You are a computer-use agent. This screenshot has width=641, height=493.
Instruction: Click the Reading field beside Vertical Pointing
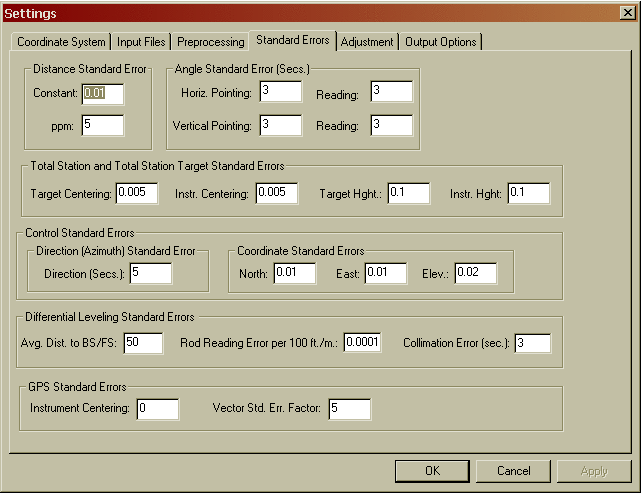click(392, 125)
